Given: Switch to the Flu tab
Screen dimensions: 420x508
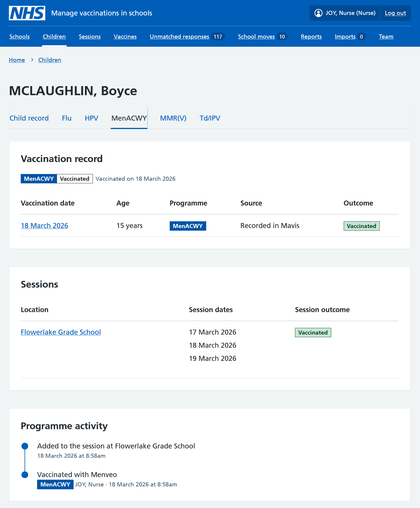Looking at the screenshot, I should tap(67, 118).
